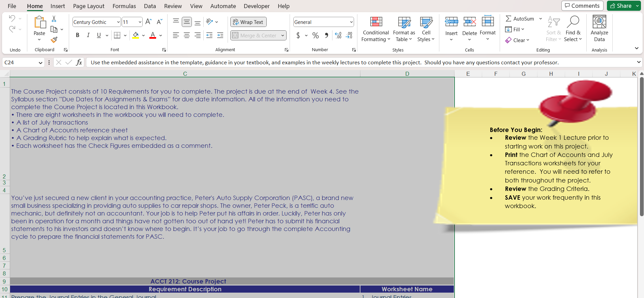Viewport: 644px width, 298px height.
Task: Switch to Page Layout tab
Action: 89,6
